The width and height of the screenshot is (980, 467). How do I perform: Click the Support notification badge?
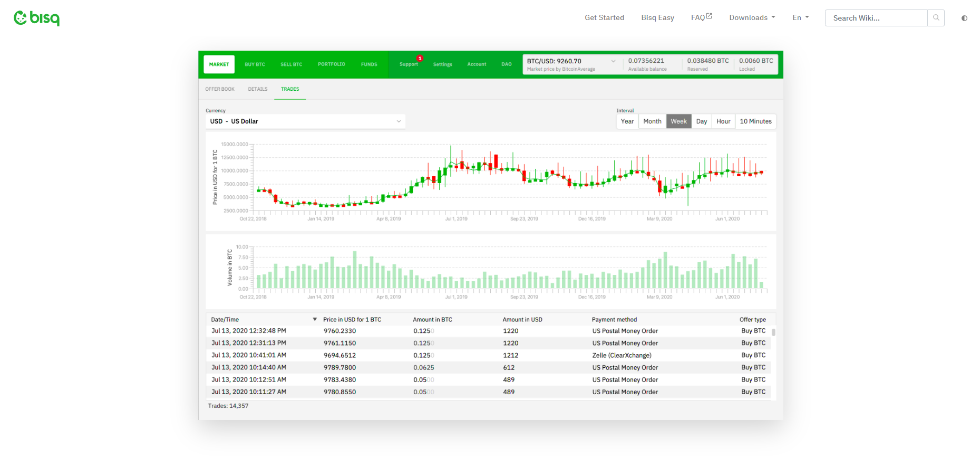(420, 58)
